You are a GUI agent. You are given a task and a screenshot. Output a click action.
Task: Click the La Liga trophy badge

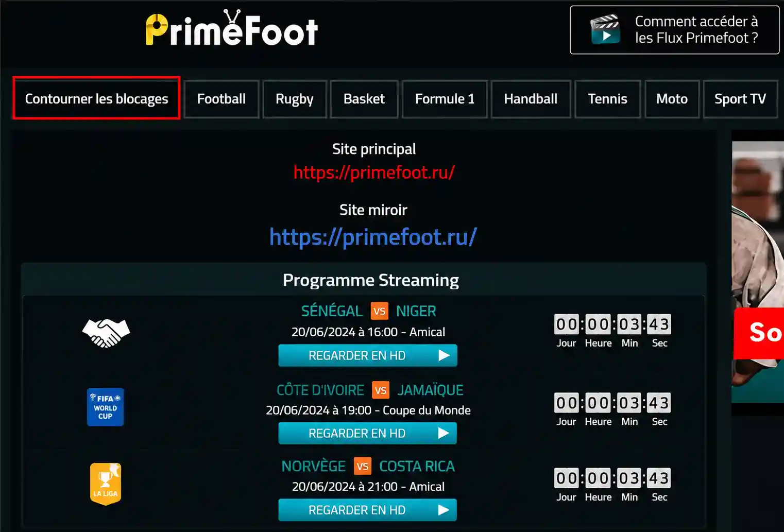(106, 484)
